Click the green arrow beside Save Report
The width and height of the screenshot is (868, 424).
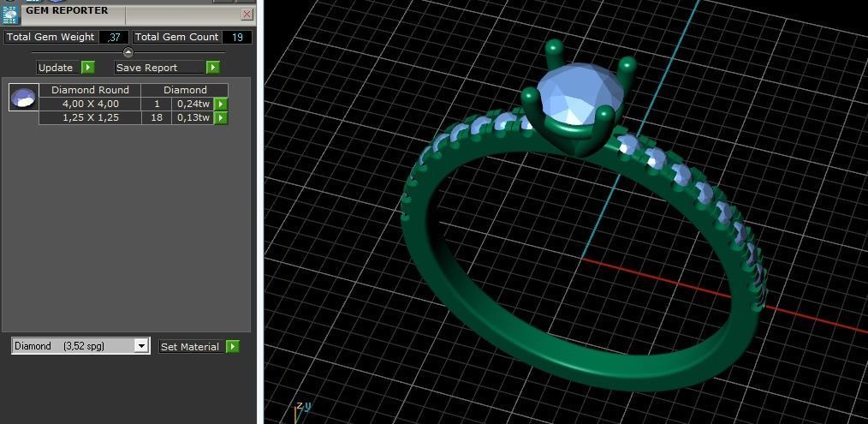tap(213, 68)
